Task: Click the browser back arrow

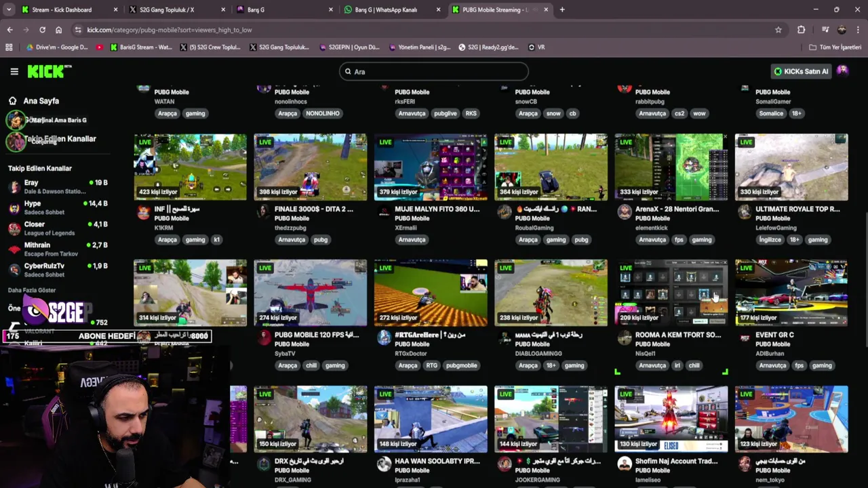Action: [x=9, y=30]
